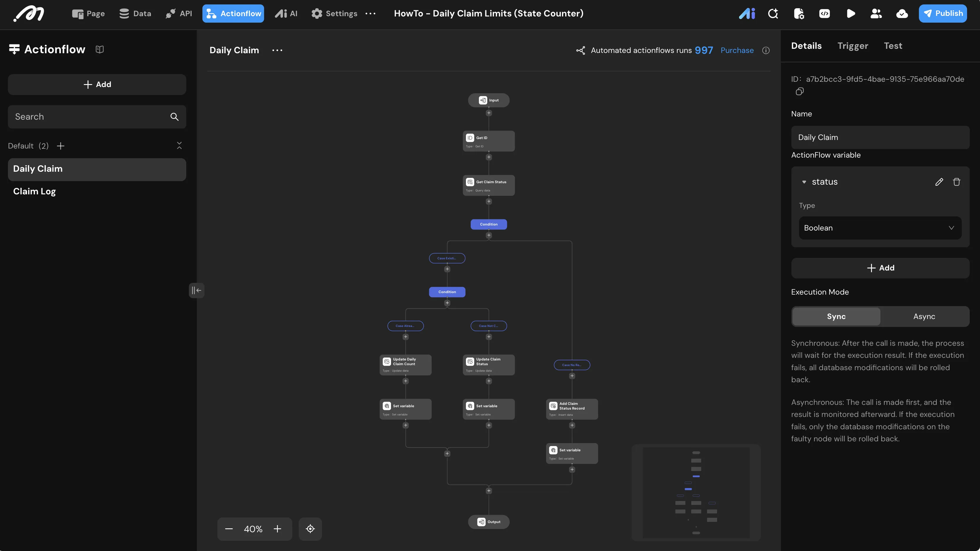
Task: Open the API tab
Action: 179,14
